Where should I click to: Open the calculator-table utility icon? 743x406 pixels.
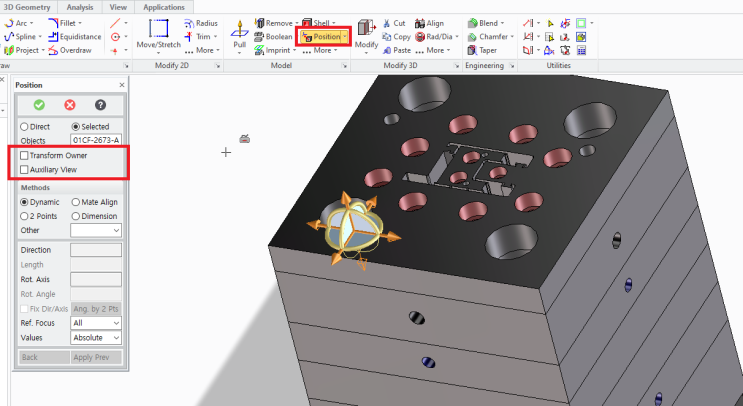tap(581, 50)
